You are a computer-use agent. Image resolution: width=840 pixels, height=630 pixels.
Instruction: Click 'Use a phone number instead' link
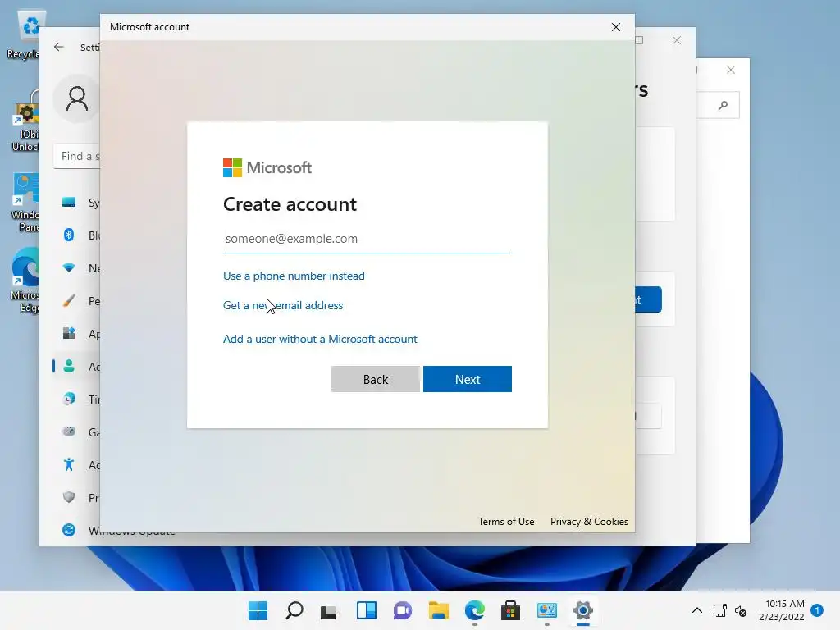294,276
